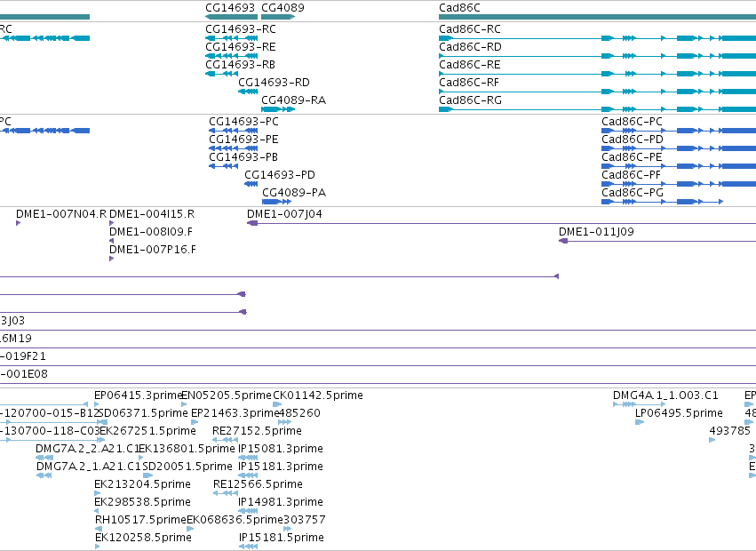Click the DME1-008I09.F clone label
The height and width of the screenshot is (551, 756).
[151, 232]
